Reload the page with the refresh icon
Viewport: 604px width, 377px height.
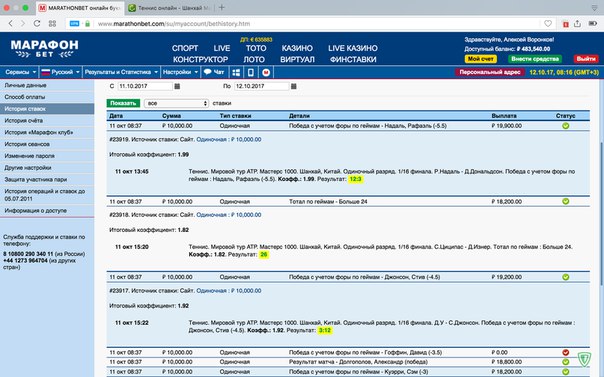[37, 23]
